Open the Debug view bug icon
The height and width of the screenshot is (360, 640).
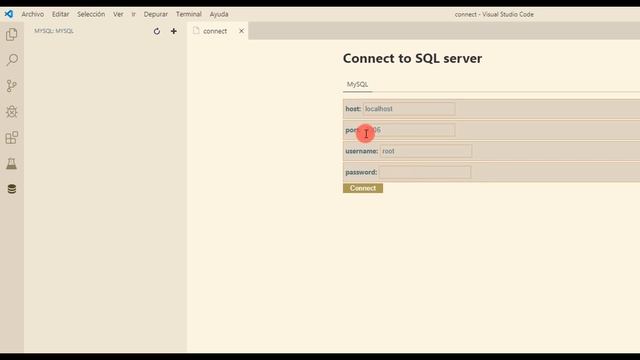12,111
